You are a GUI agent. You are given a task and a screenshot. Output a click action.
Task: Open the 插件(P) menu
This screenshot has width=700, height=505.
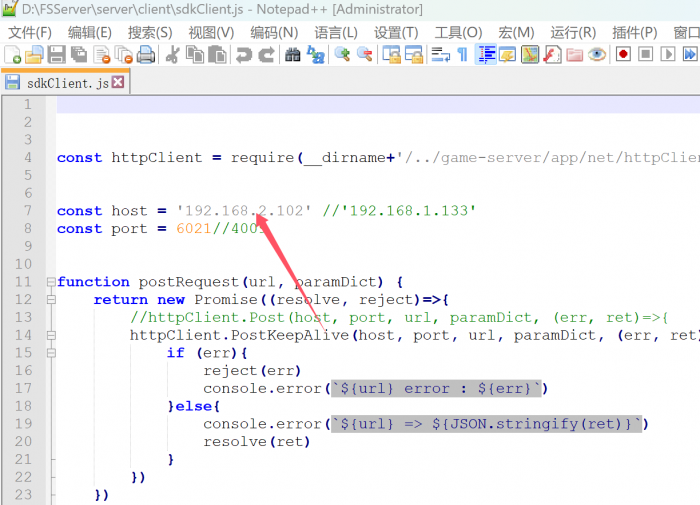(634, 33)
